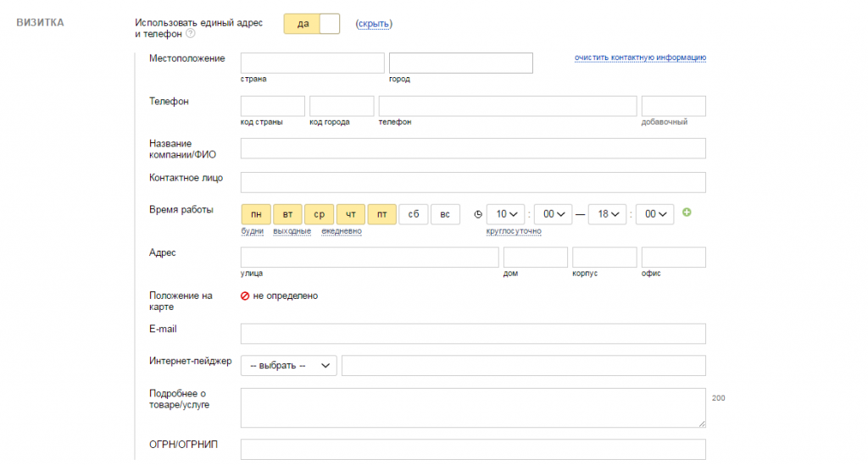
Task: Open the start minutes dropdown
Action: [x=553, y=214]
